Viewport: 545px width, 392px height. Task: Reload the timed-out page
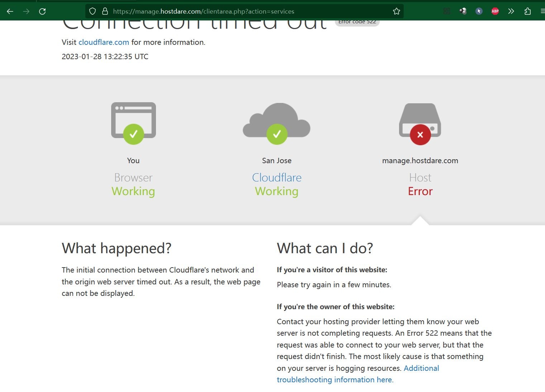42,11
